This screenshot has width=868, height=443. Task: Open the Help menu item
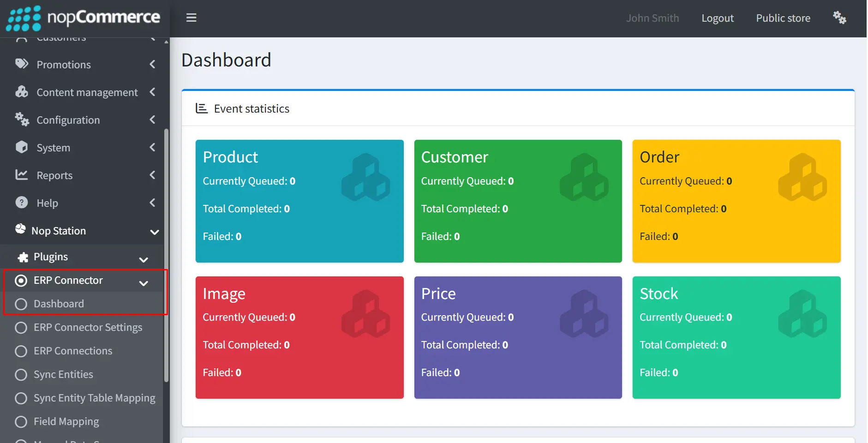click(x=85, y=203)
